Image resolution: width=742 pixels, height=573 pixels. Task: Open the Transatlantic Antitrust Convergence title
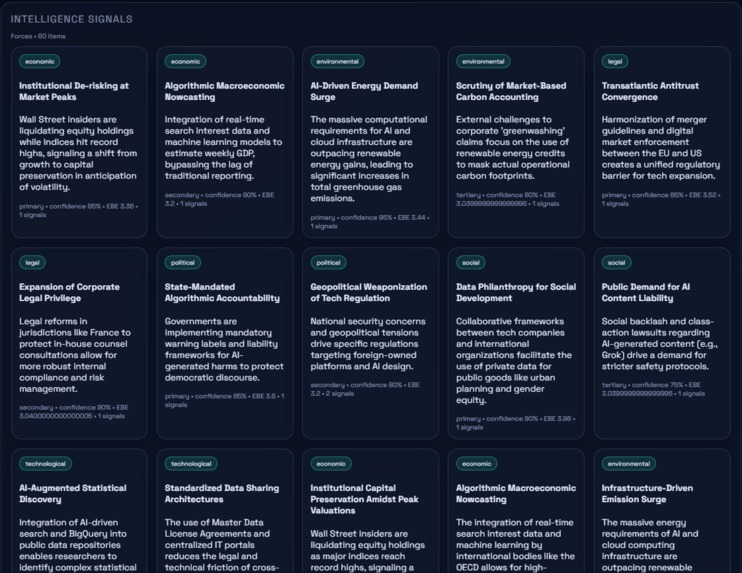point(650,91)
